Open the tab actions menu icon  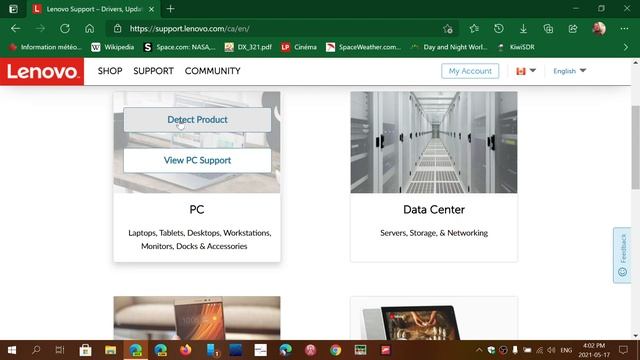pyautogui.click(x=13, y=9)
